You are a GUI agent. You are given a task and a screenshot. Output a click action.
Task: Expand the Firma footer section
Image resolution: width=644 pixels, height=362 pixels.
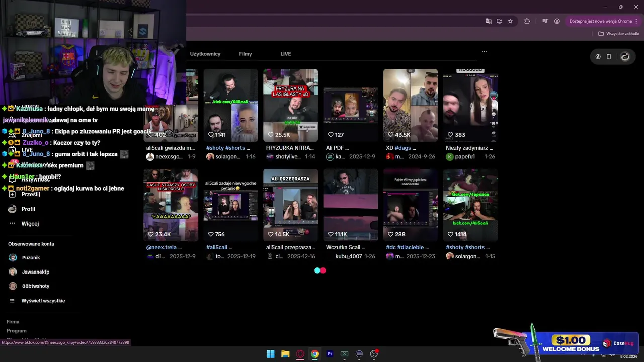13,322
